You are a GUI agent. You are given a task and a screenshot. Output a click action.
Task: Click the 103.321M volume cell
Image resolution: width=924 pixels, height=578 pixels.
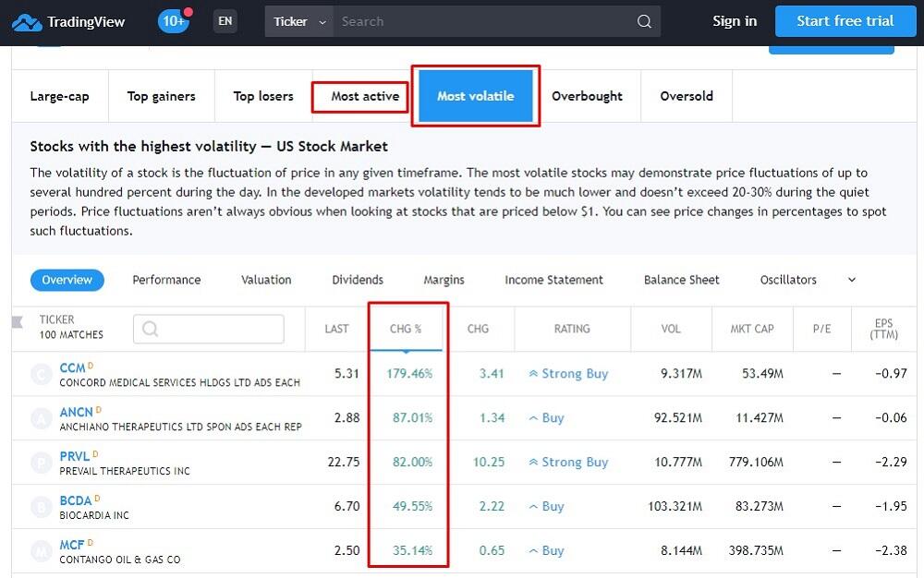675,506
